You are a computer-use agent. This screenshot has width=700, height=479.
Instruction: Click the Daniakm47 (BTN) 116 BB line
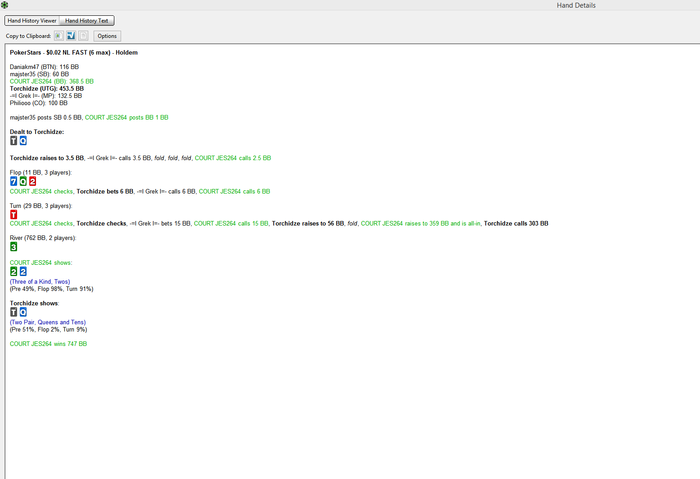tap(44, 67)
